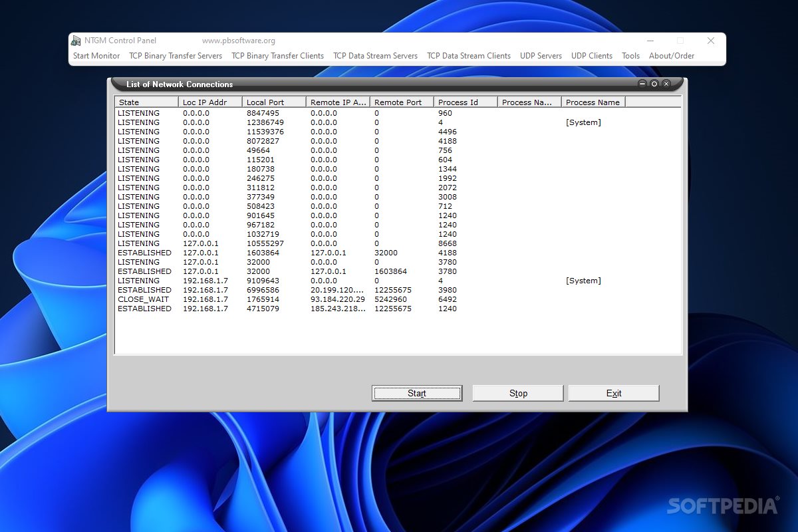Select remote IP 93.184.220.29
Viewport: 798px width, 532px height.
click(338, 299)
